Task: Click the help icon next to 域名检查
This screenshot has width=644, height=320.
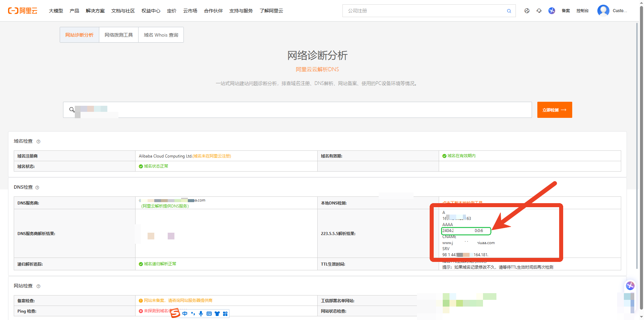Action: [x=38, y=141]
